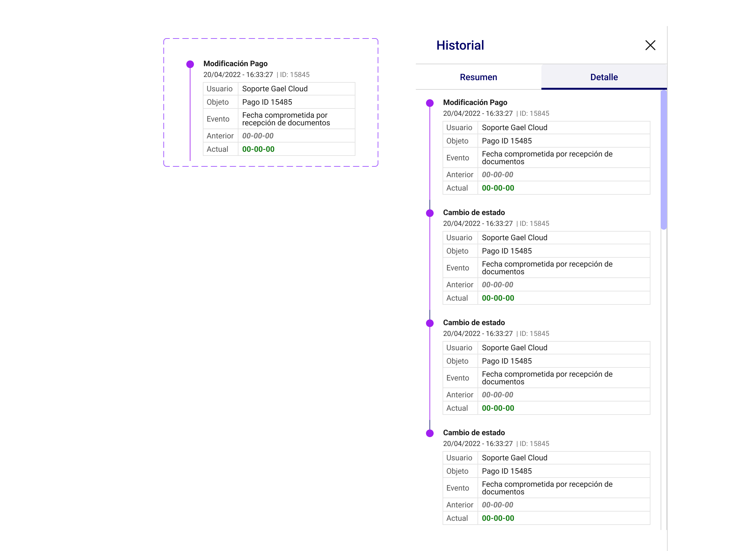Click the dashed card's date 20/04/2022 - 16:33:27
Viewport: 756px width, 551px height.
tap(238, 75)
